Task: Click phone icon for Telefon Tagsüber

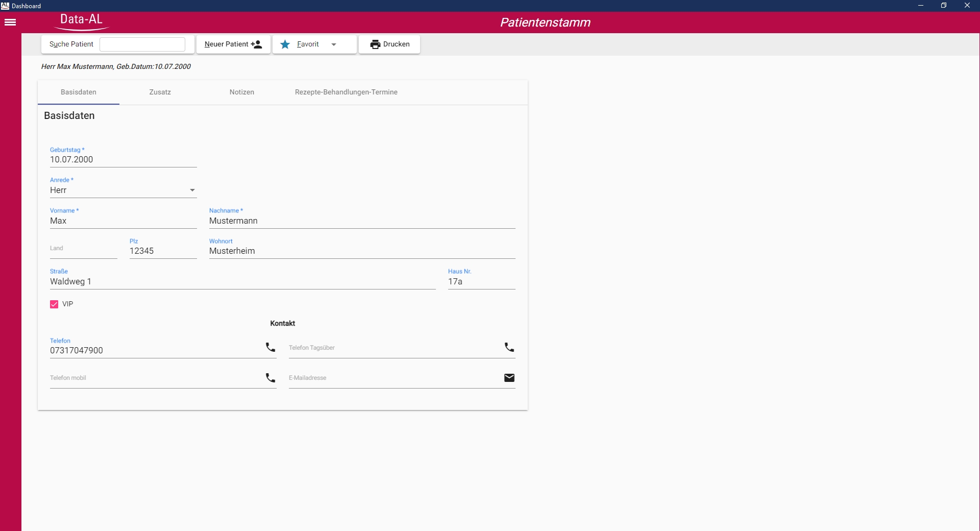Action: pyautogui.click(x=509, y=348)
